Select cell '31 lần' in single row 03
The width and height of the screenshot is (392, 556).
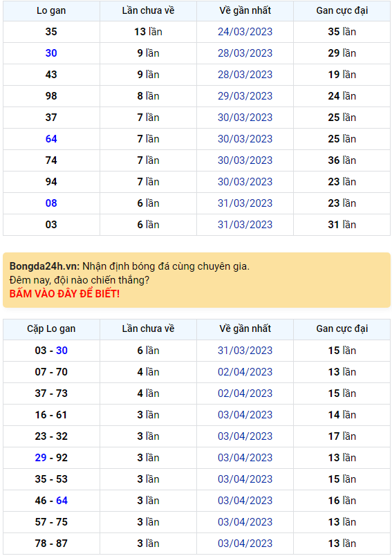342,225
